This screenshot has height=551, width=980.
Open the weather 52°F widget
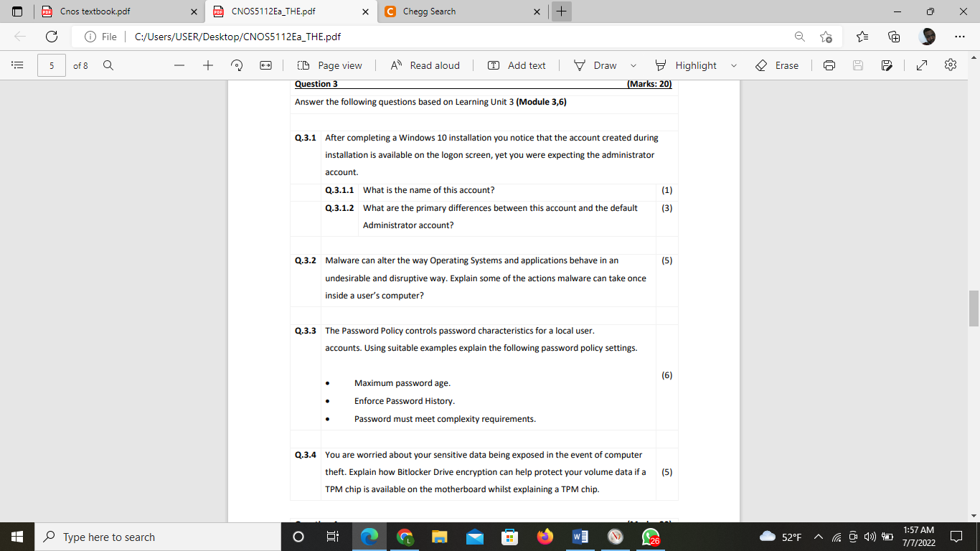coord(780,537)
